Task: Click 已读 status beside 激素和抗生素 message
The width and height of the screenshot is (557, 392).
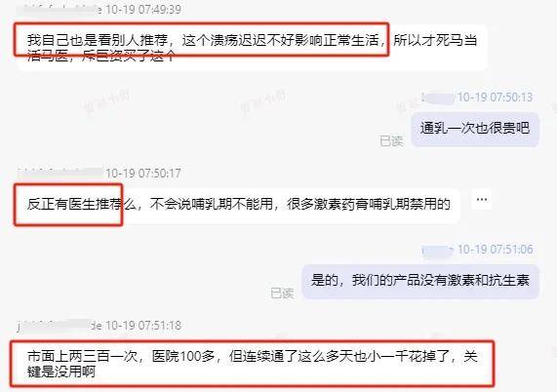Action: pos(282,294)
